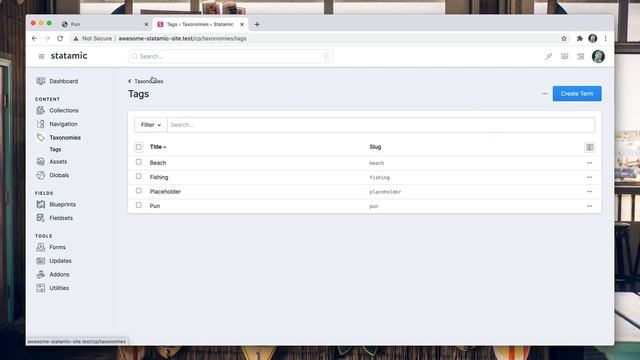Open actions menu for Pun row
640x360 pixels.
(x=589, y=206)
